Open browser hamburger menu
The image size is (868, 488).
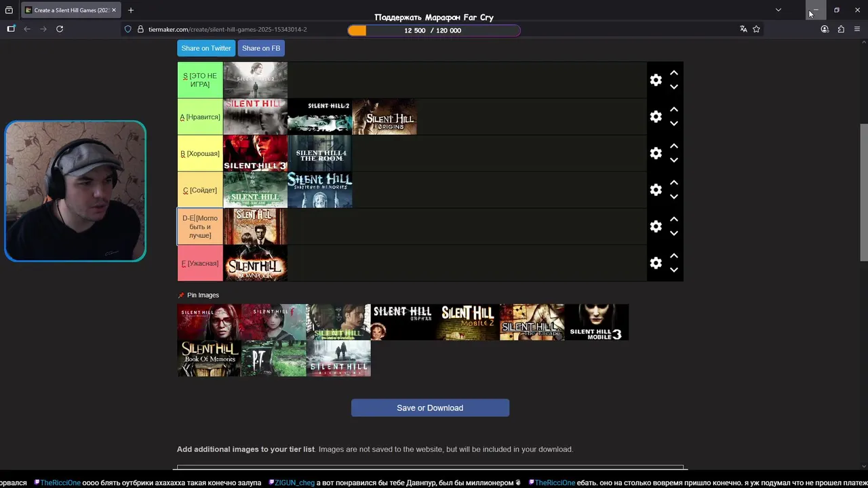coord(857,29)
